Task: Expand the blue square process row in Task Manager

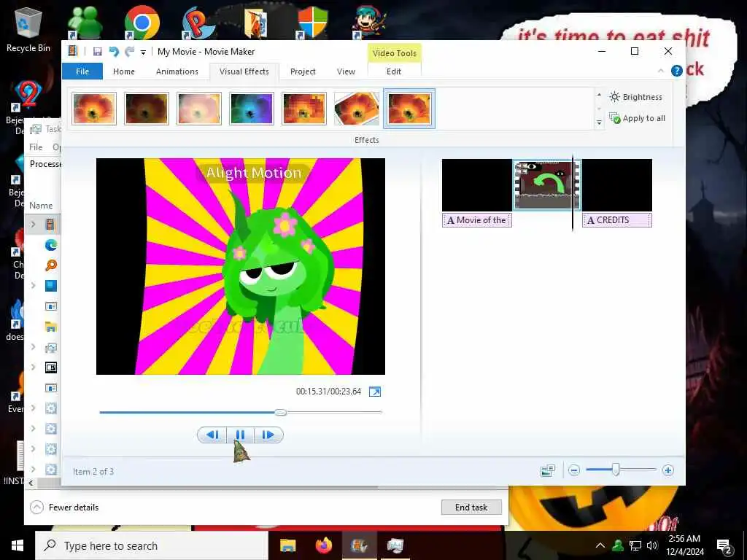Action: pos(33,285)
